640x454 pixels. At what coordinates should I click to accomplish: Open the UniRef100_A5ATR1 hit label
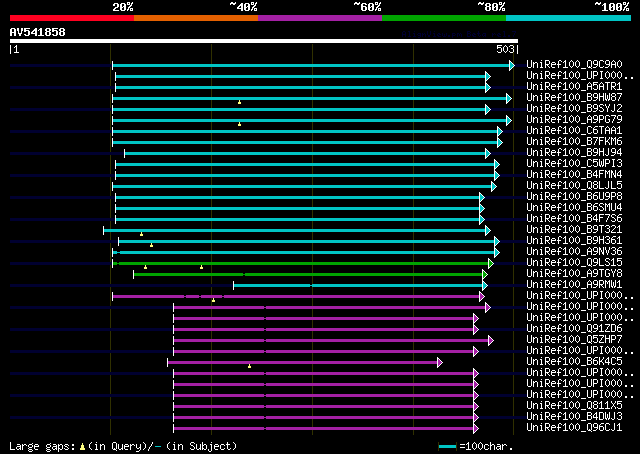574,87
